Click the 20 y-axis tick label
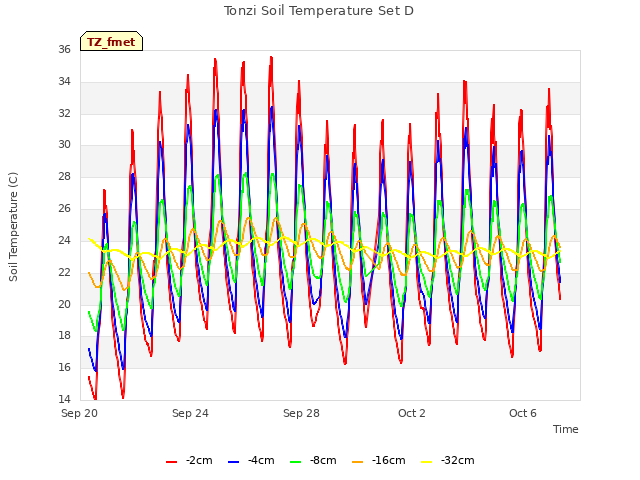 coord(64,304)
